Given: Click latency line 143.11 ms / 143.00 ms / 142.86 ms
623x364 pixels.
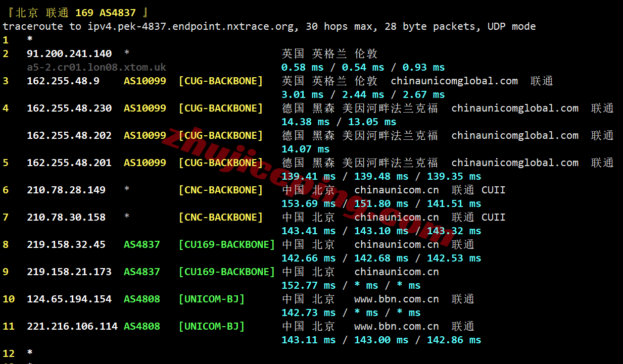Looking at the screenshot, I should coord(381,340).
